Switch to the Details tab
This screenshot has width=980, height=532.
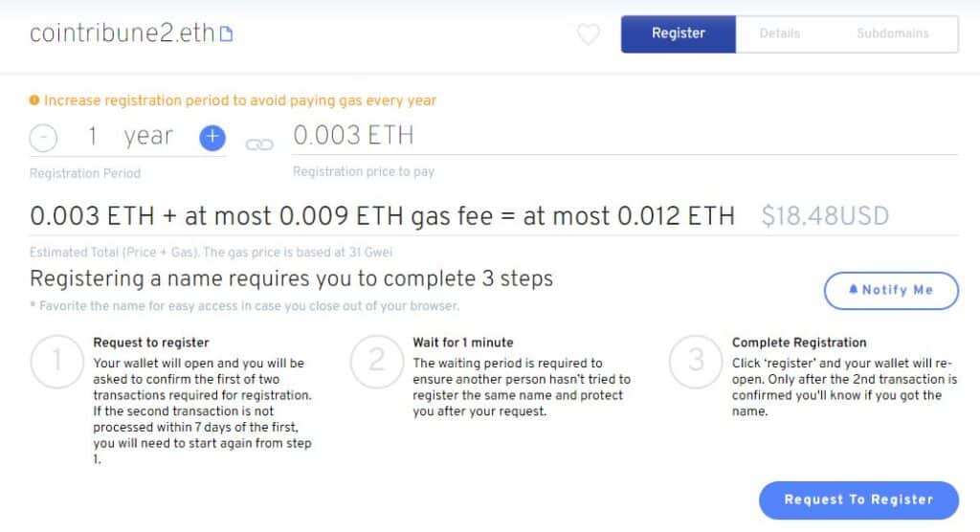(779, 33)
